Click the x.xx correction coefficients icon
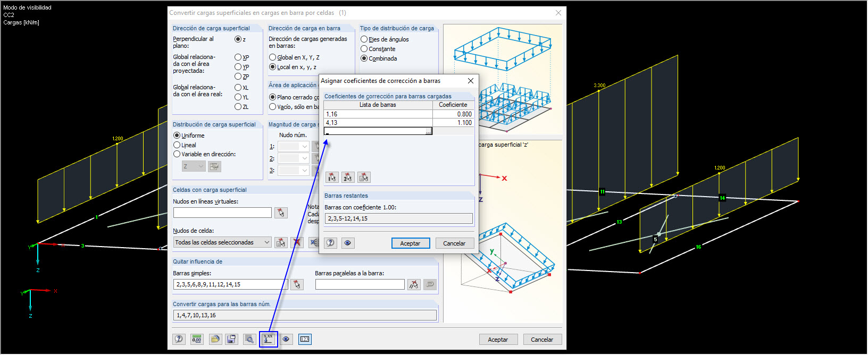The width and height of the screenshot is (868, 355). (x=269, y=339)
